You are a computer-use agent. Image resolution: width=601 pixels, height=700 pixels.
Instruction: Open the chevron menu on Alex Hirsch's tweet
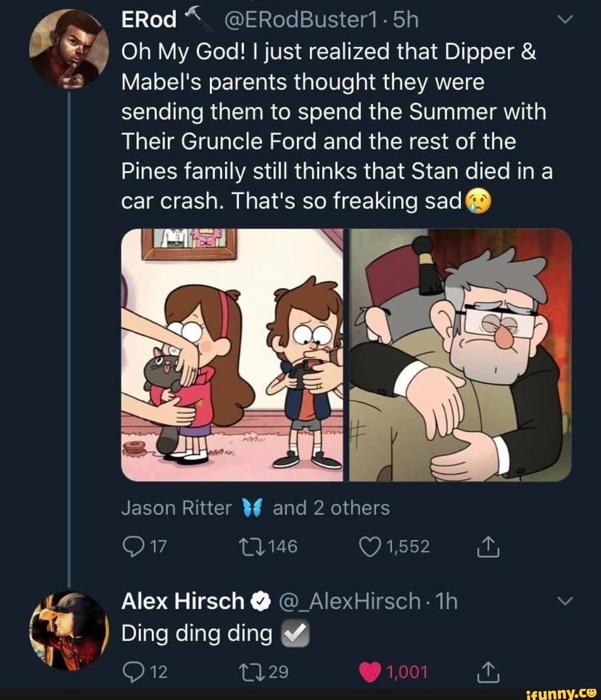(x=564, y=602)
